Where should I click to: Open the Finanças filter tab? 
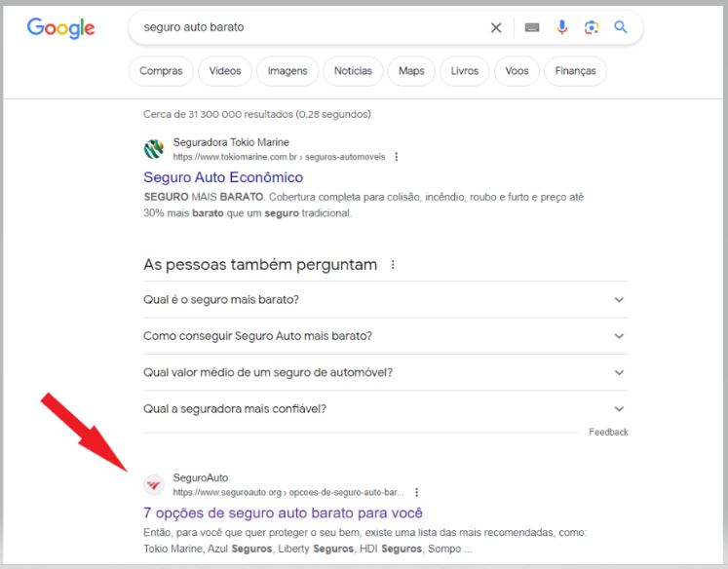click(x=575, y=71)
